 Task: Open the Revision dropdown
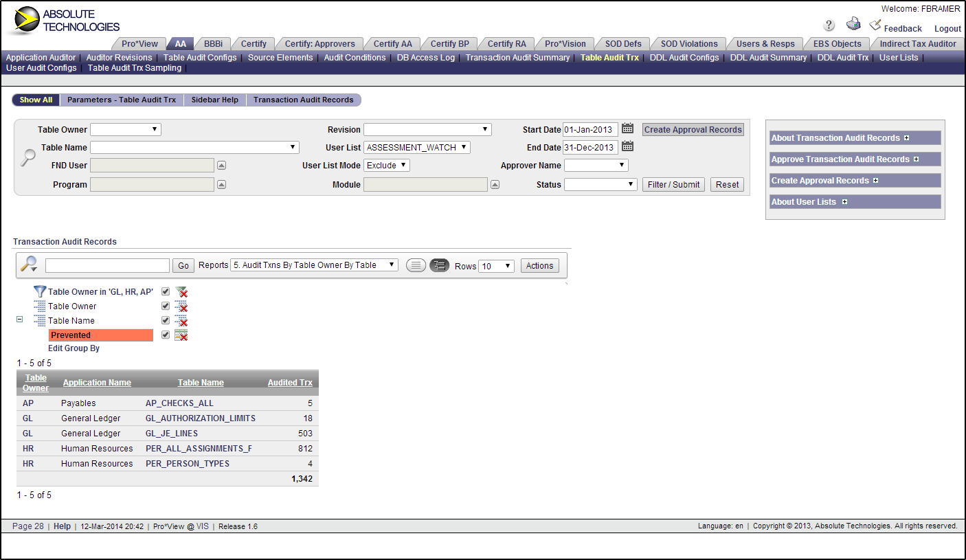point(427,129)
